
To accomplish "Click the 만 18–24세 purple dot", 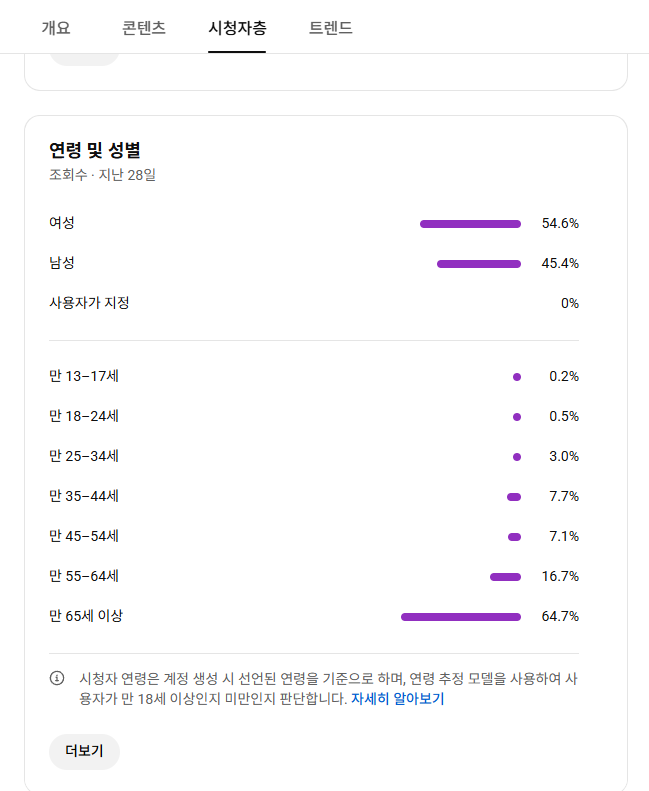I will [x=517, y=417].
